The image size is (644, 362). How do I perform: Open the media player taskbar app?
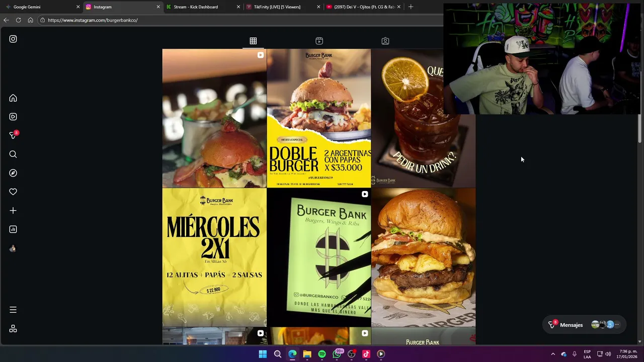[381, 354]
